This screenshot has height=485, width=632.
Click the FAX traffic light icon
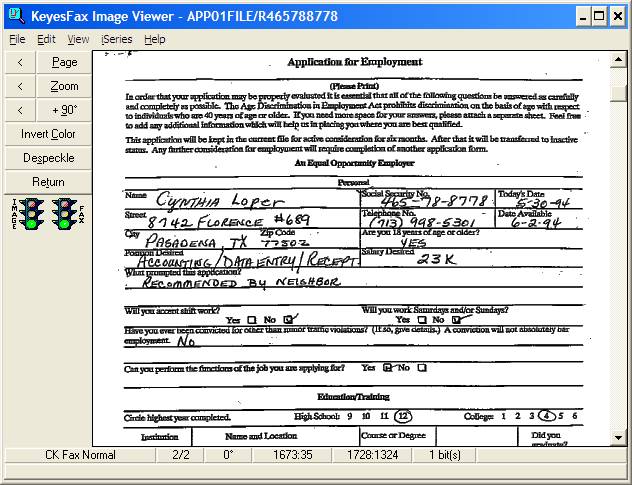(64, 214)
